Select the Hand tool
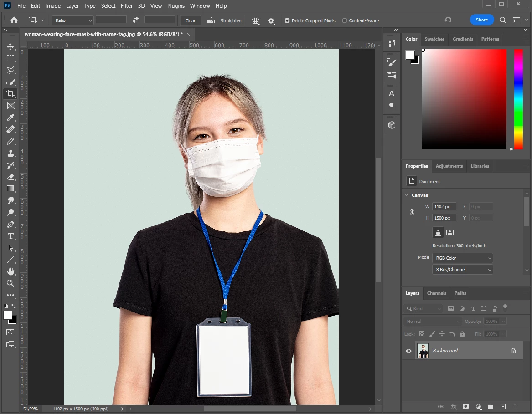 tap(10, 271)
